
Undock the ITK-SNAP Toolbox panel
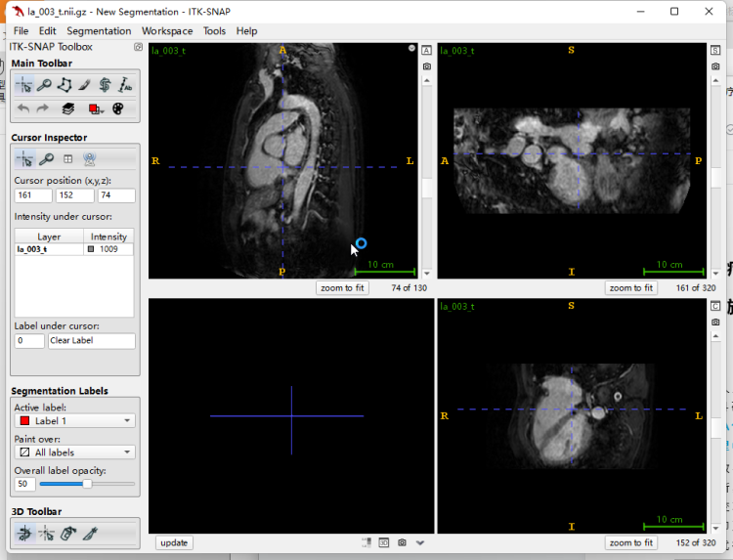138,47
